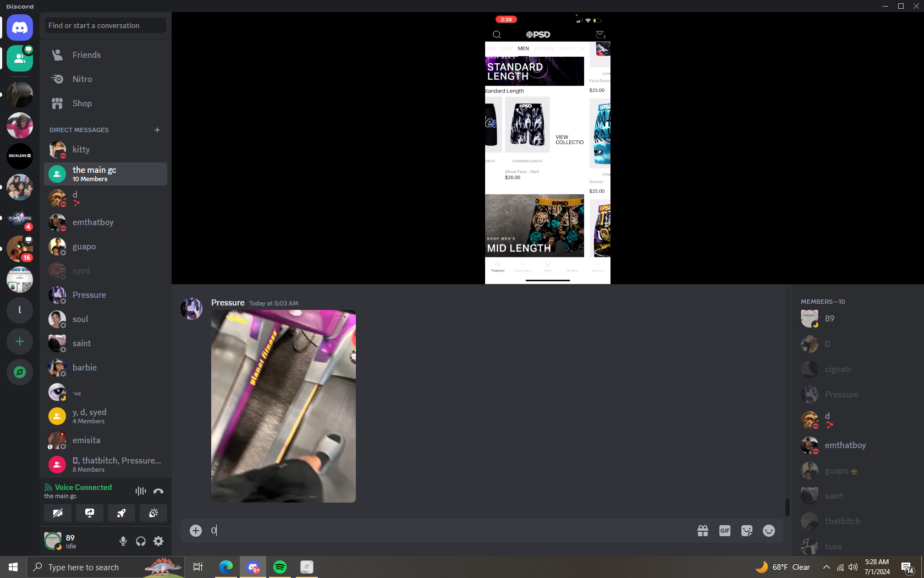Open Microsoft Edge from the taskbar
924x578 pixels.
[x=226, y=567]
